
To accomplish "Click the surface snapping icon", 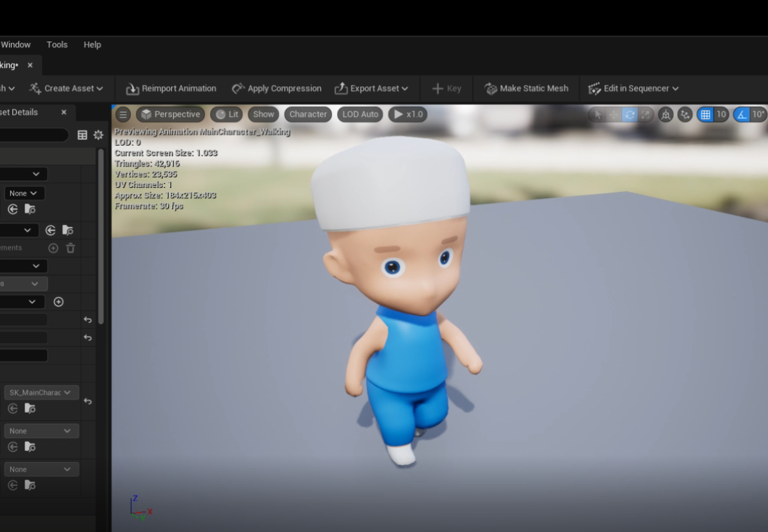I will (685, 115).
